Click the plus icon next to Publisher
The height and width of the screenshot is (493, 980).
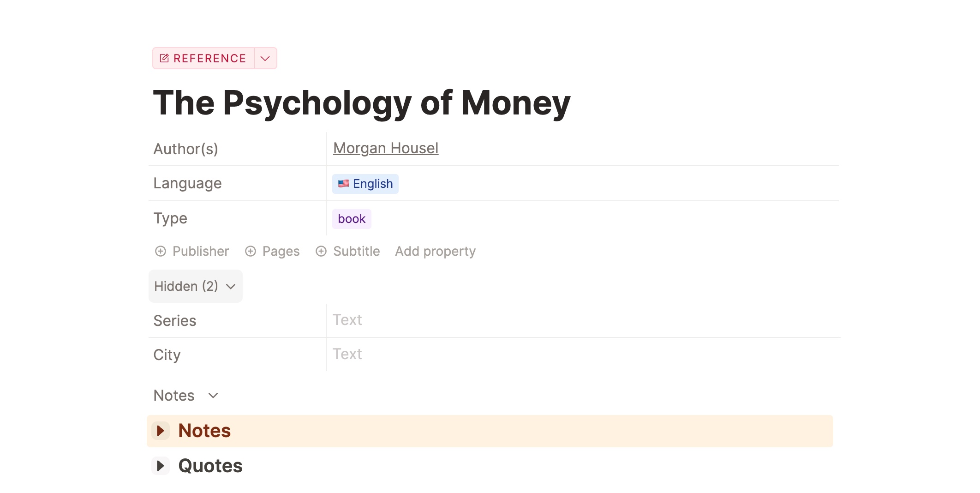(x=161, y=251)
